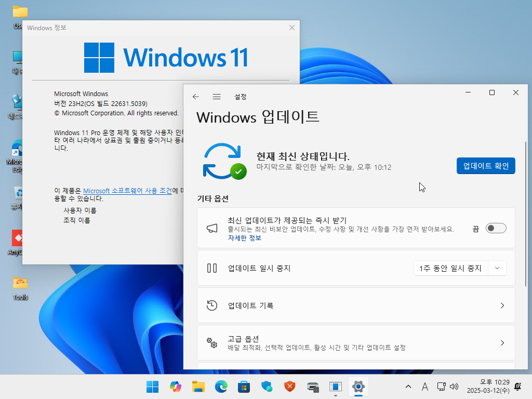Screen dimensions: 532x399
Task: Click the pause icon beside 업데이트 일시 중지
Action: (x=212, y=268)
